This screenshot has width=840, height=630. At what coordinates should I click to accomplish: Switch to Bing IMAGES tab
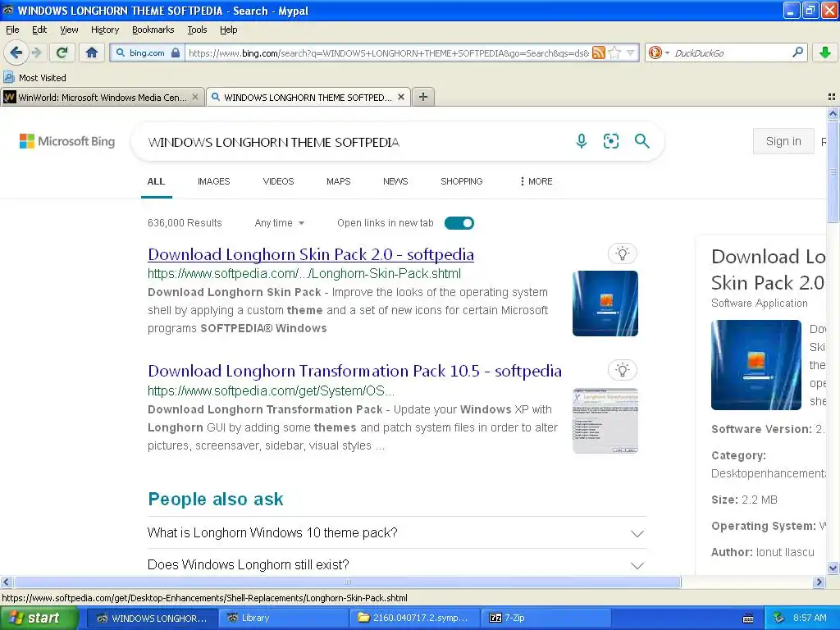click(x=213, y=181)
